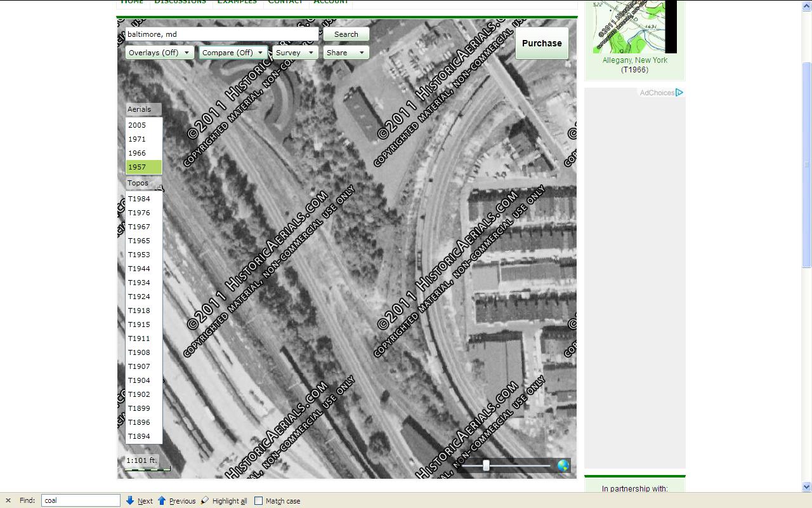Open the Overlays dropdown
This screenshot has width=812, height=508.
coord(159,53)
